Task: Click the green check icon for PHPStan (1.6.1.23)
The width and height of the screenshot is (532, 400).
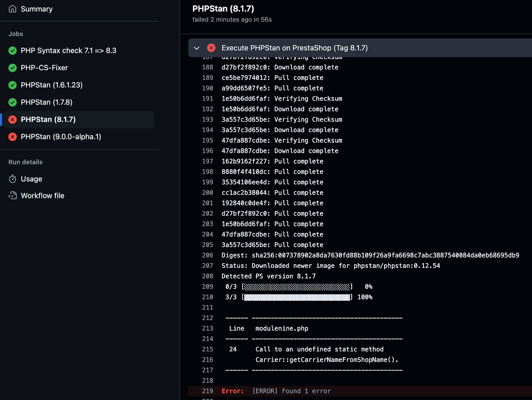Action: click(x=13, y=85)
